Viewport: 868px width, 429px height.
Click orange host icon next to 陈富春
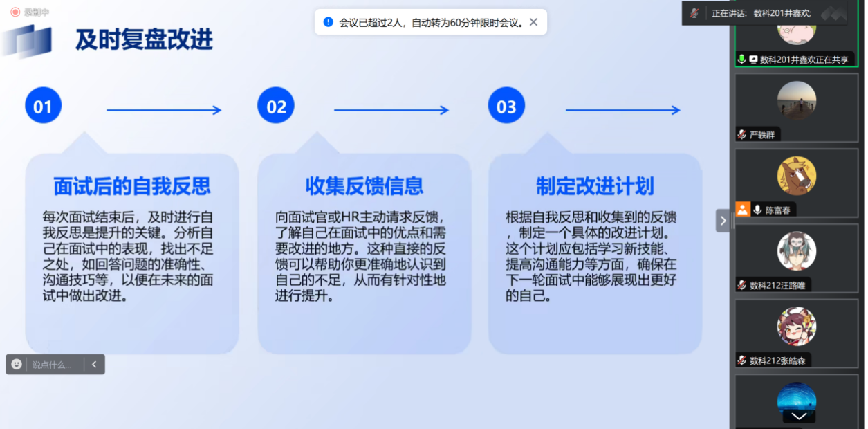pyautogui.click(x=743, y=210)
